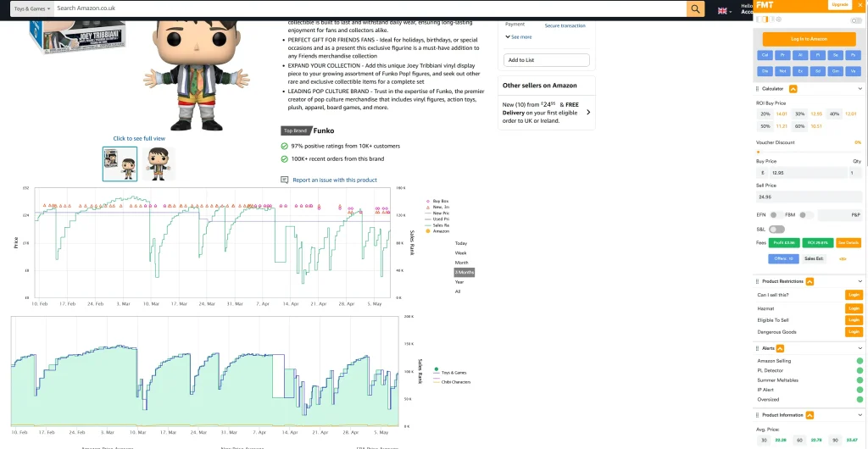Screen dimensions: 868x449
Task: Click the Secure transaction link
Action: click(565, 25)
